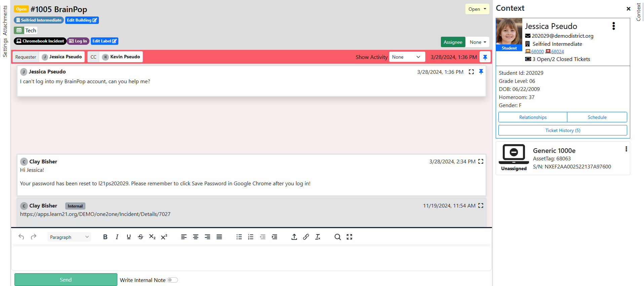Image resolution: width=644 pixels, height=286 pixels.
Task: Toggle bold formatting in editor toolbar
Action: 105,237
